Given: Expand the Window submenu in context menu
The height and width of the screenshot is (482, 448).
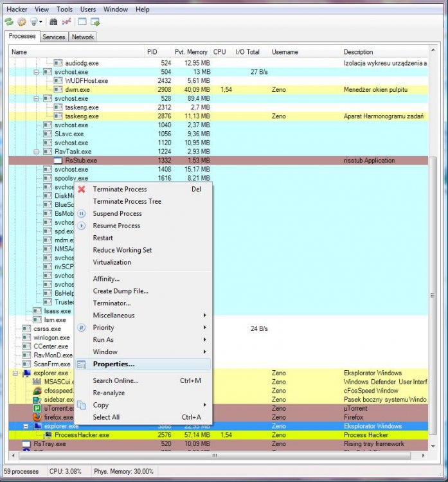Looking at the screenshot, I should [143, 352].
